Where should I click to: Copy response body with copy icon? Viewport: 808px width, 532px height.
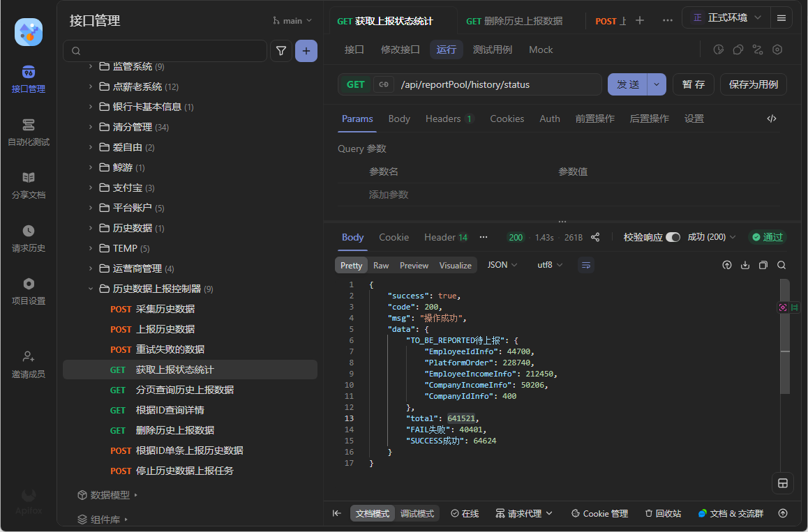coord(763,265)
